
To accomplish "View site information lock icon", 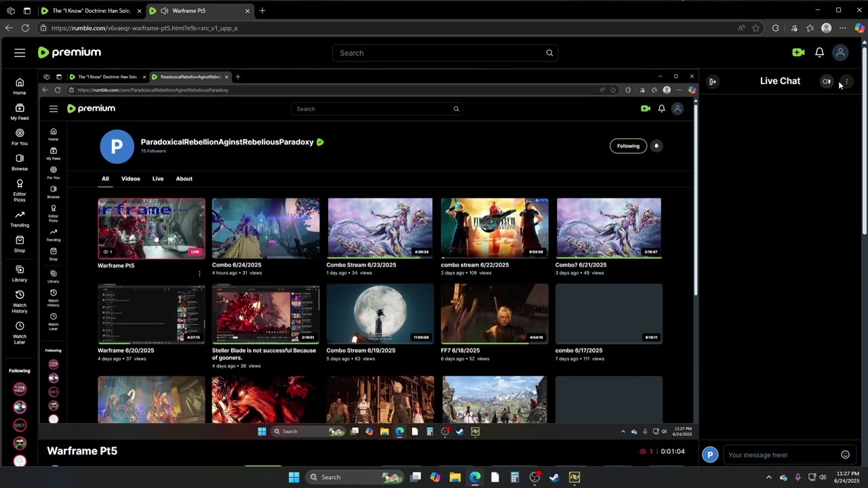I will click(x=43, y=28).
